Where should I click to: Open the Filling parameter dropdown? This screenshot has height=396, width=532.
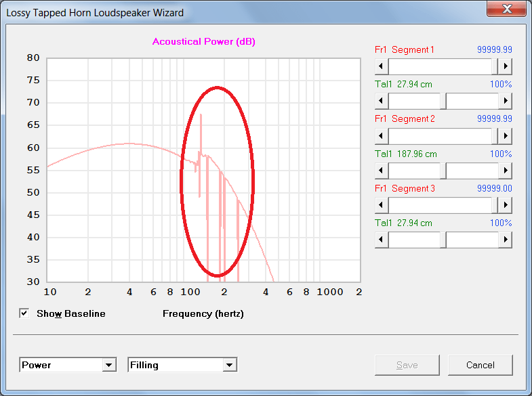pyautogui.click(x=230, y=365)
